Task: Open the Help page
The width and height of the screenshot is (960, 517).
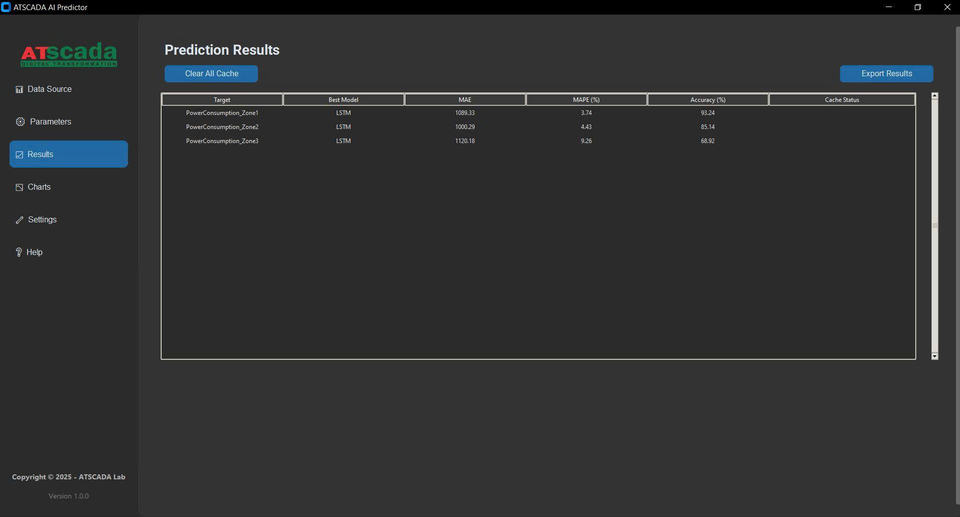Action: pos(69,252)
